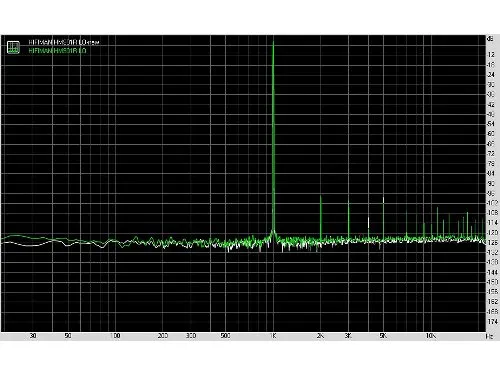Click the -126 dB axis label
Viewport: 500px width, 375px height.
[x=492, y=242]
